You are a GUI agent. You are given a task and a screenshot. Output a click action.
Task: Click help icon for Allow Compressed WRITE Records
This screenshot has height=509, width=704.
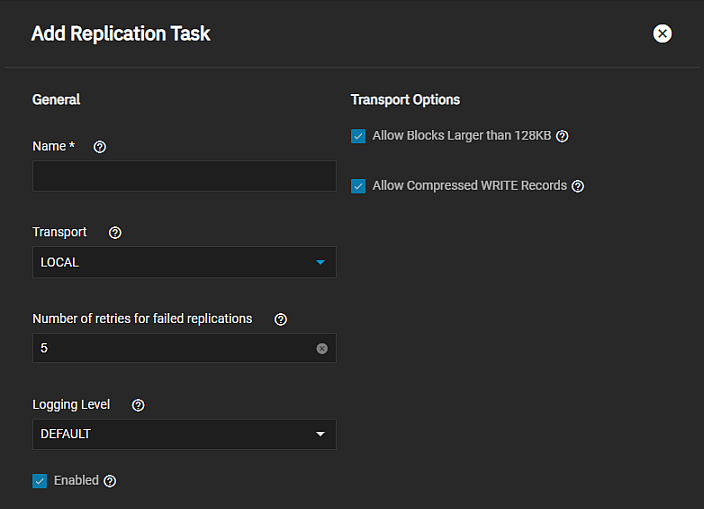[x=577, y=186]
